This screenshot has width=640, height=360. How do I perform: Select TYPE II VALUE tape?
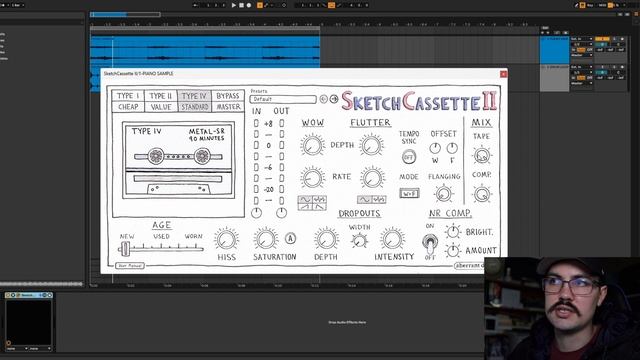tap(161, 101)
